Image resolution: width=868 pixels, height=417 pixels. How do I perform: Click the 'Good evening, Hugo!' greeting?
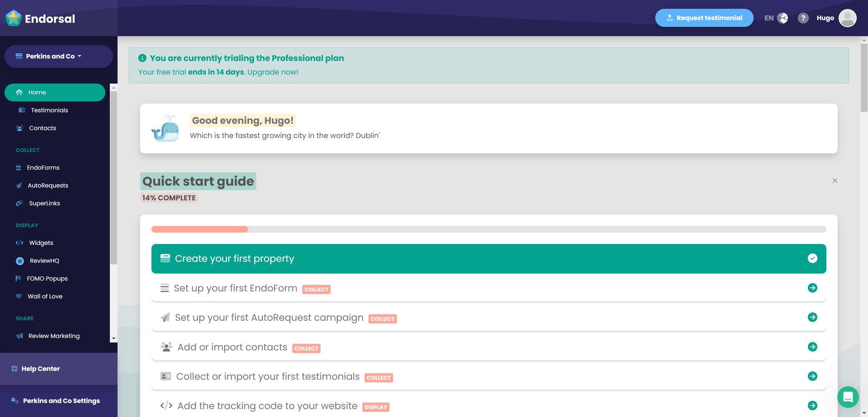(243, 121)
